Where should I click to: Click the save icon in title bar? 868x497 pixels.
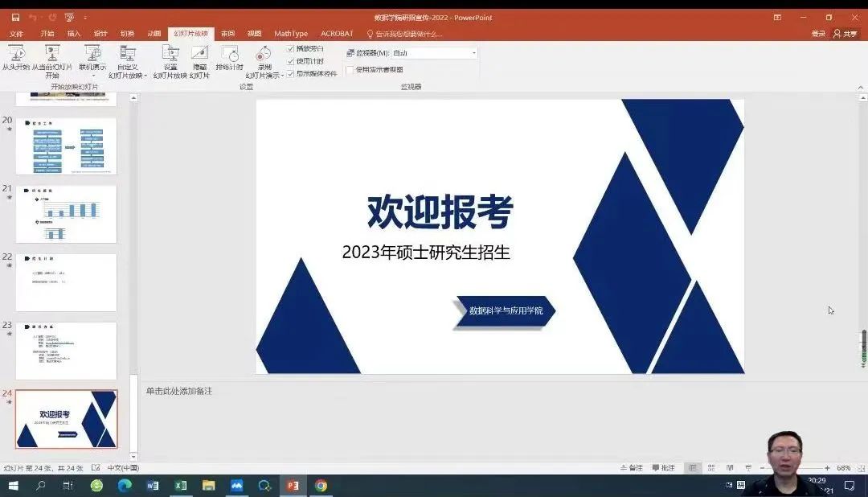tap(15, 18)
